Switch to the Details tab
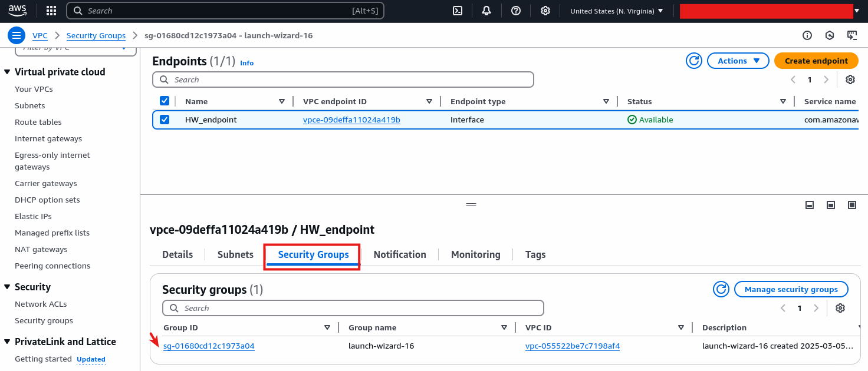 coord(177,254)
